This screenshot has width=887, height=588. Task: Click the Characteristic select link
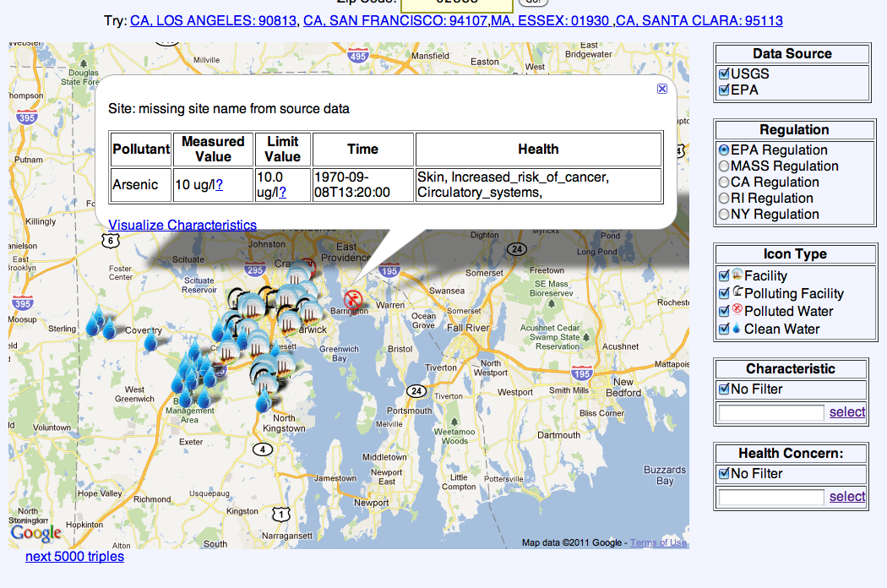846,412
